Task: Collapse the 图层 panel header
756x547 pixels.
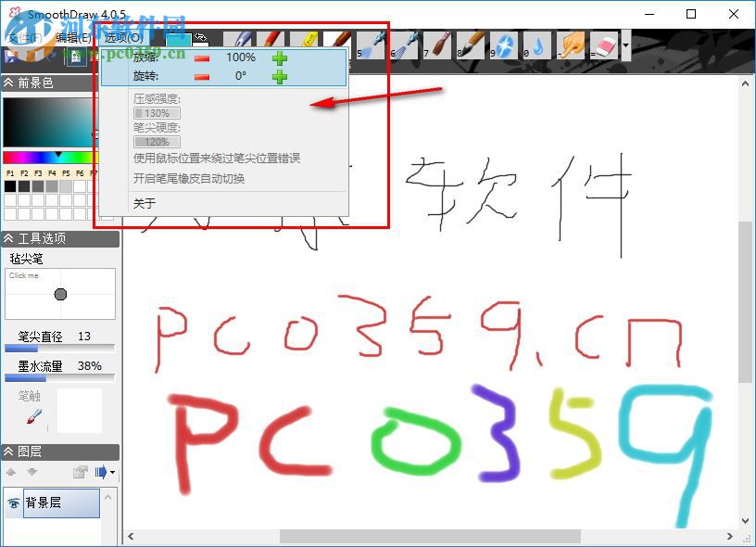Action: pyautogui.click(x=9, y=452)
